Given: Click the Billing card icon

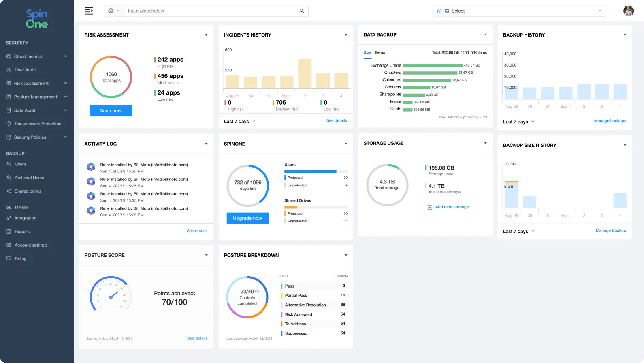Looking at the screenshot, I should tap(9, 258).
